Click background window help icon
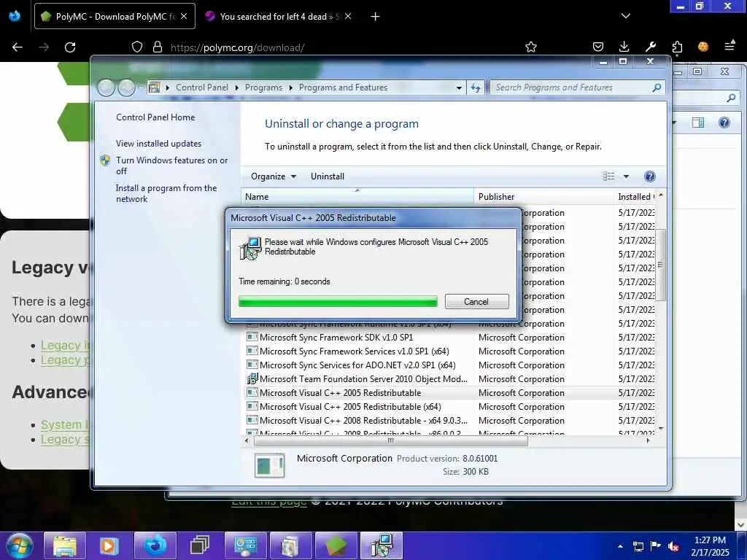The image size is (747, 560). coord(724,122)
